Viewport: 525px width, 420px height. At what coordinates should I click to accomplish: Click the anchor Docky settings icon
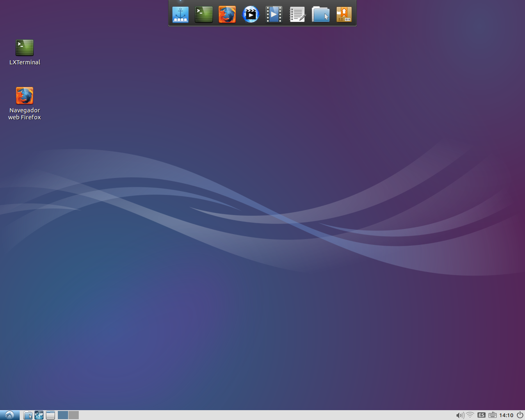tap(180, 14)
